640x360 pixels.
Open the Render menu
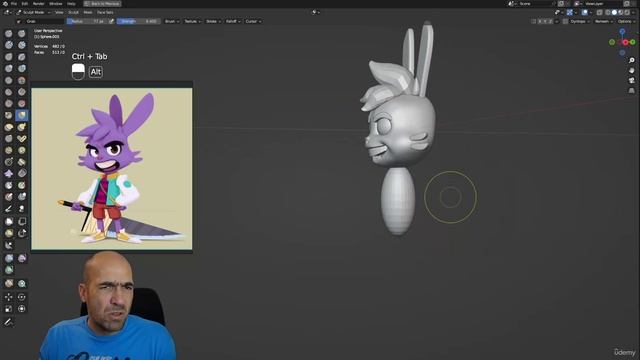click(38, 4)
